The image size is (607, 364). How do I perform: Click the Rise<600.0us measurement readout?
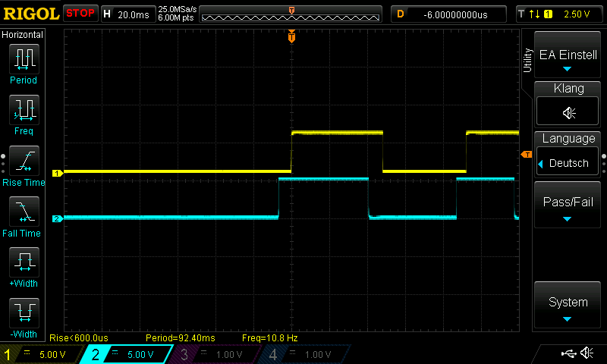pyautogui.click(x=79, y=338)
